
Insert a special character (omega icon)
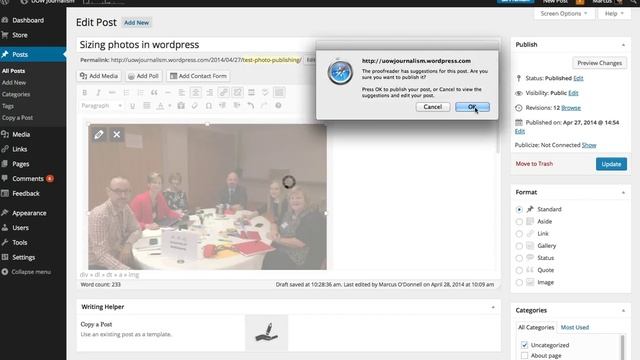(x=209, y=106)
